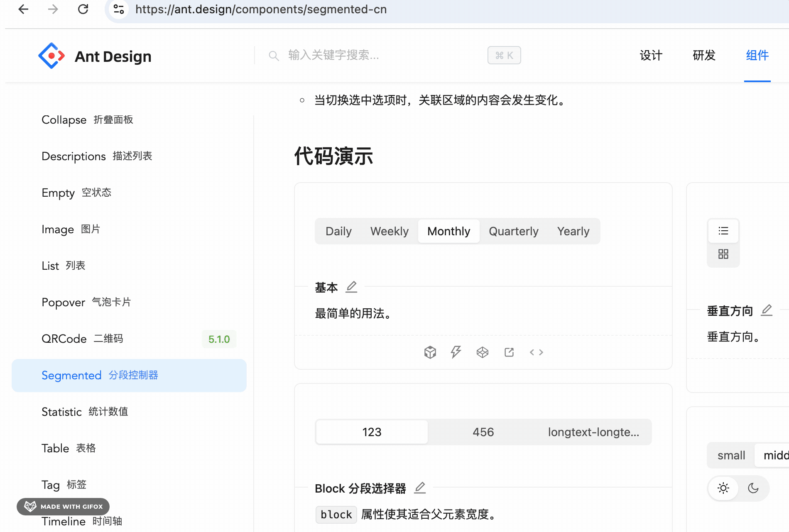
Task: Click the Block 分段选择器 title link
Action: (360, 488)
